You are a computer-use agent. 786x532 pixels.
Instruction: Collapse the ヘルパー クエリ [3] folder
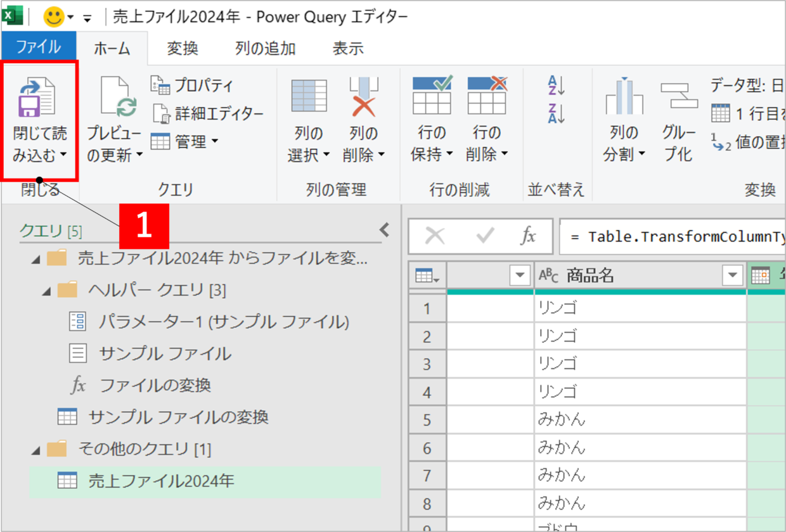[46, 291]
